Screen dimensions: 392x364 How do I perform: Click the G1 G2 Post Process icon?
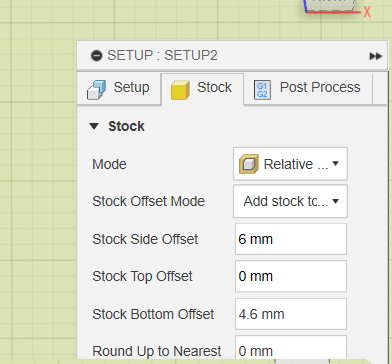[x=262, y=90]
